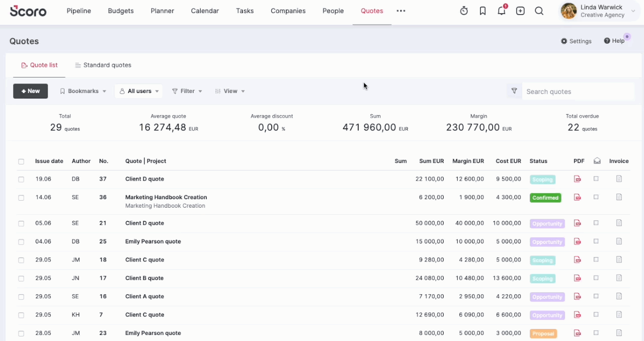Open the time tracker stopwatch icon
This screenshot has height=341, width=644.
(x=464, y=11)
